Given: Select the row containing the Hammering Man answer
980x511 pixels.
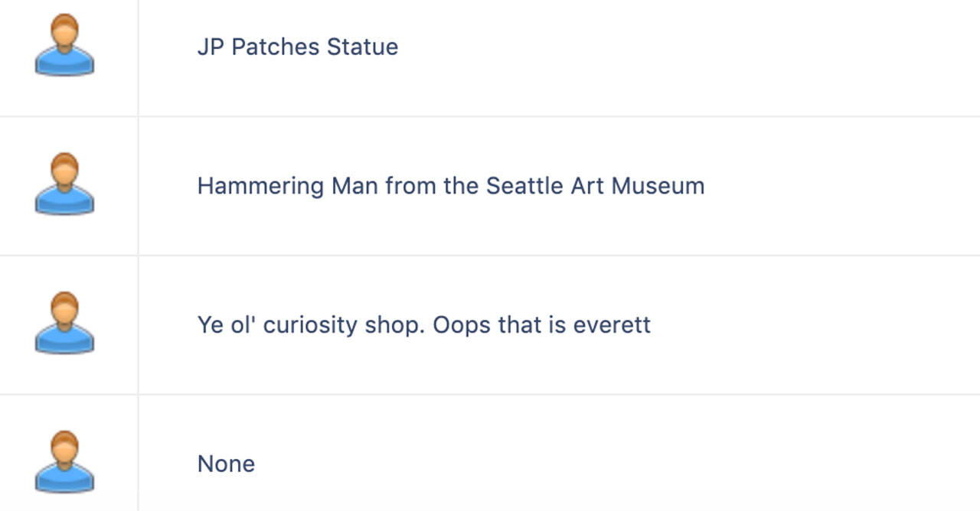Looking at the screenshot, I should (490, 186).
